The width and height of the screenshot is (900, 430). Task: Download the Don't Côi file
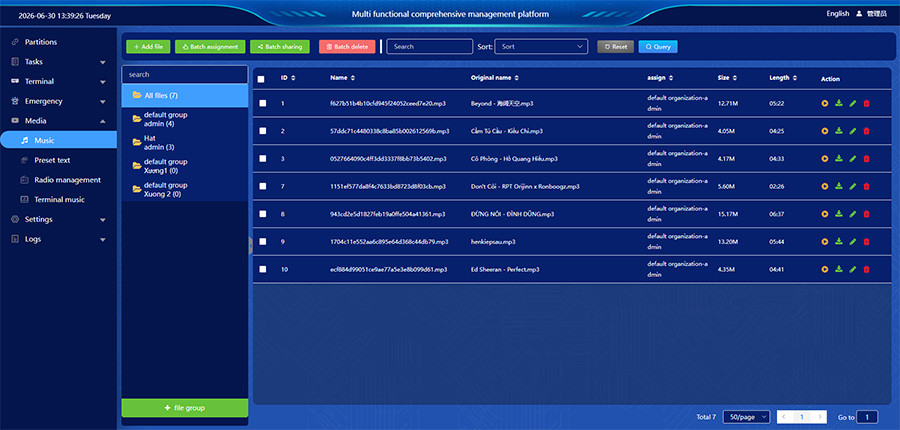pos(839,186)
